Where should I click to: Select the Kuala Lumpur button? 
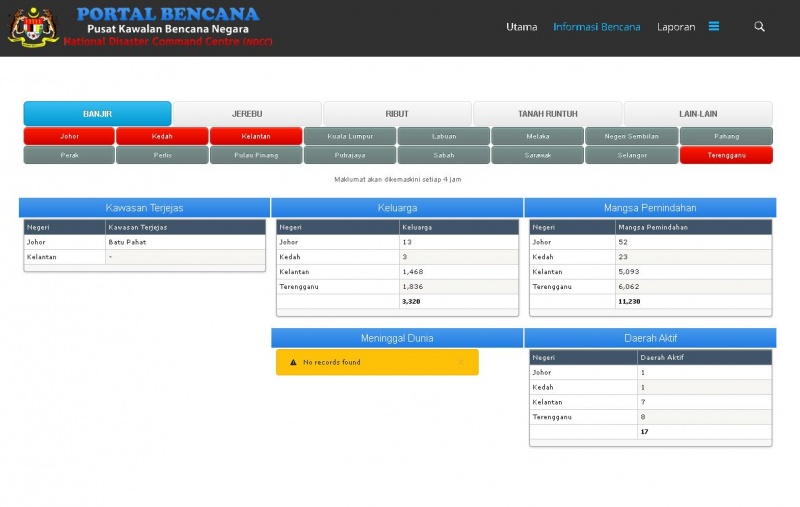(x=350, y=136)
